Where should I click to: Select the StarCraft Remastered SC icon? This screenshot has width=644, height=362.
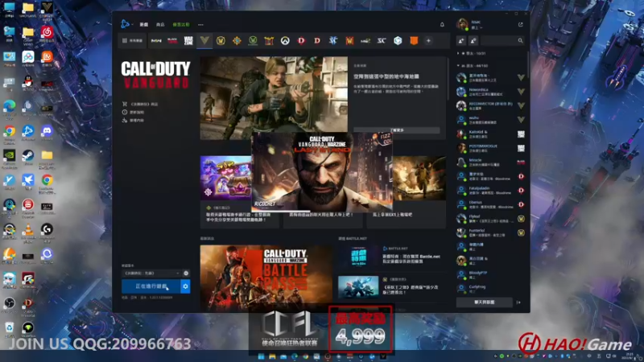382,41
